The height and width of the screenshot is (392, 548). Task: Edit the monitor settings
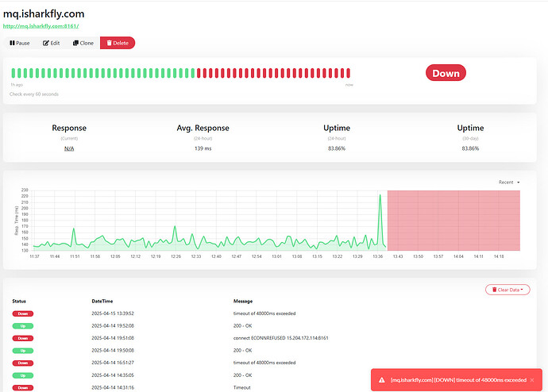51,43
